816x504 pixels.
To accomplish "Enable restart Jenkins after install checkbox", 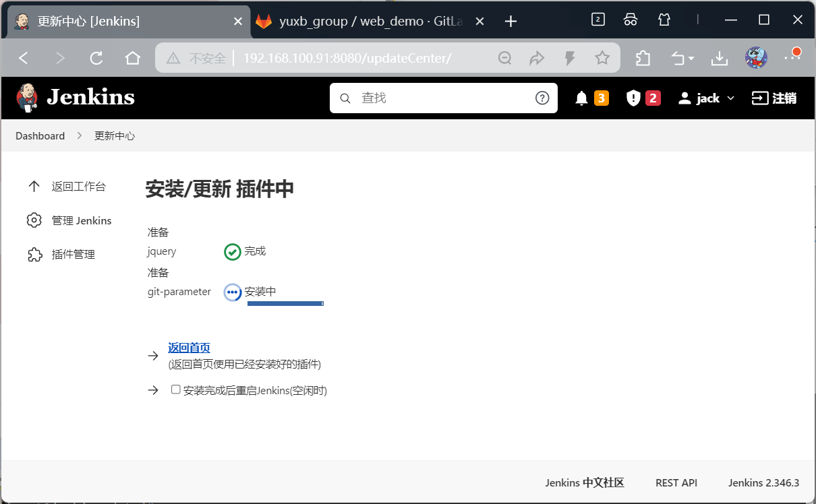I will (x=176, y=389).
